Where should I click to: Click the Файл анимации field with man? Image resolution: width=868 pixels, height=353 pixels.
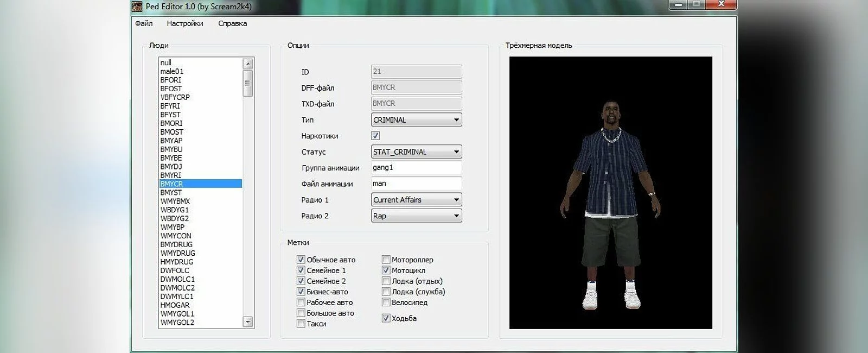coord(417,184)
